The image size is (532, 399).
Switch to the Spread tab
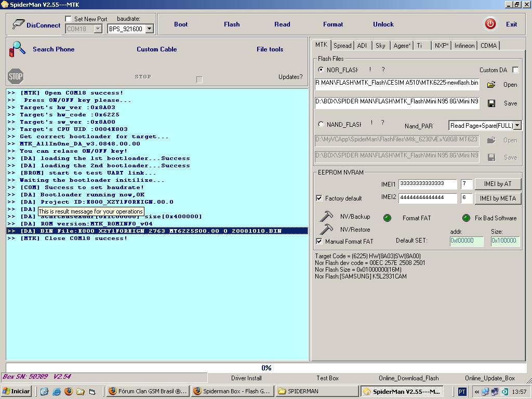pos(342,46)
